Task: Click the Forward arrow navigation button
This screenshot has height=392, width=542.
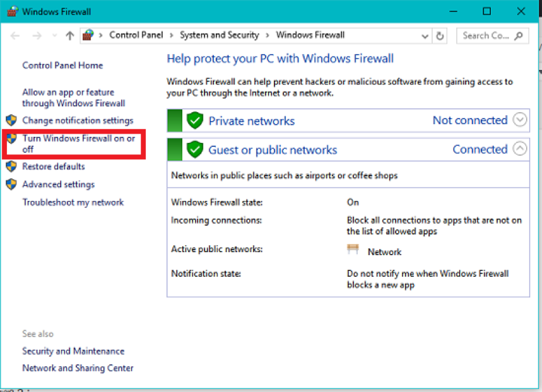Action: pyautogui.click(x=37, y=35)
